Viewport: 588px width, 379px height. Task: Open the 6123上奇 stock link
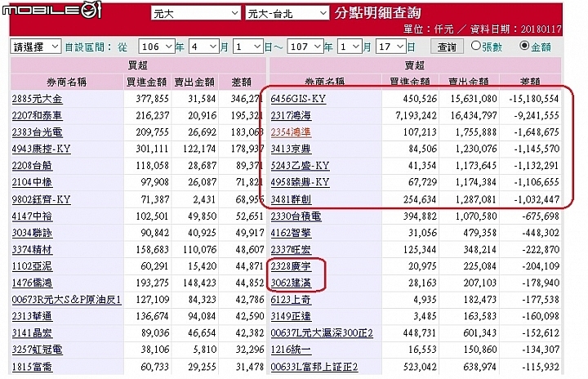coord(291,300)
